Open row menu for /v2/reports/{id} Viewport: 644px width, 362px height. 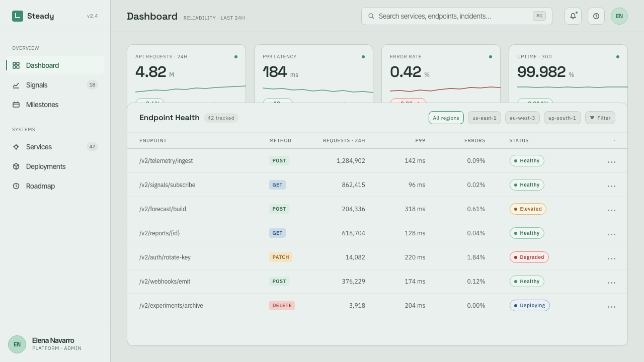tap(611, 234)
